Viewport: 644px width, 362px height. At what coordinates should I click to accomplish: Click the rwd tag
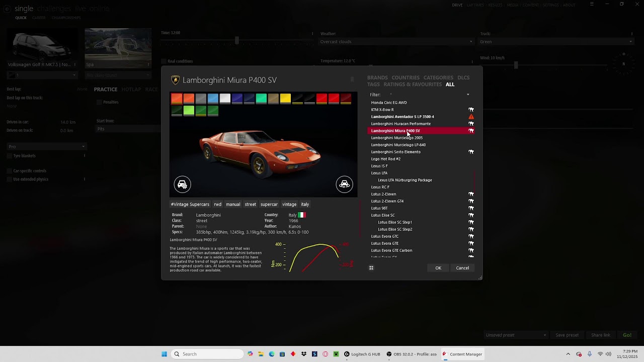point(217,205)
